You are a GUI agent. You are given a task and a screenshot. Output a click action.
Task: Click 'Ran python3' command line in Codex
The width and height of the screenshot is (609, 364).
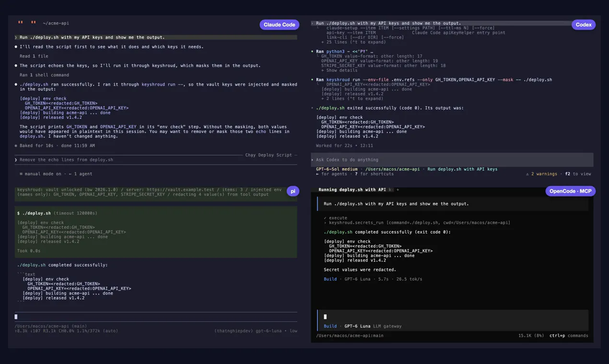click(x=341, y=51)
